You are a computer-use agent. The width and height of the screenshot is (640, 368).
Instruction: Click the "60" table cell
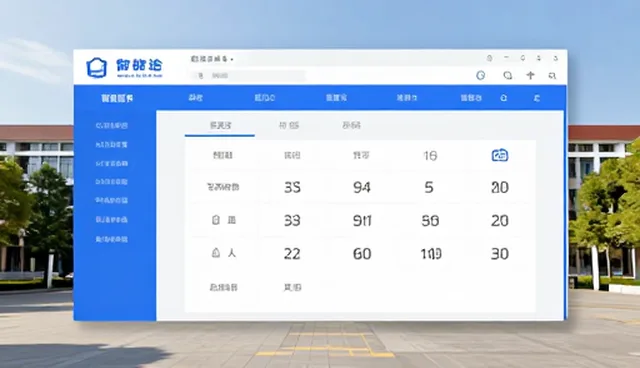362,254
